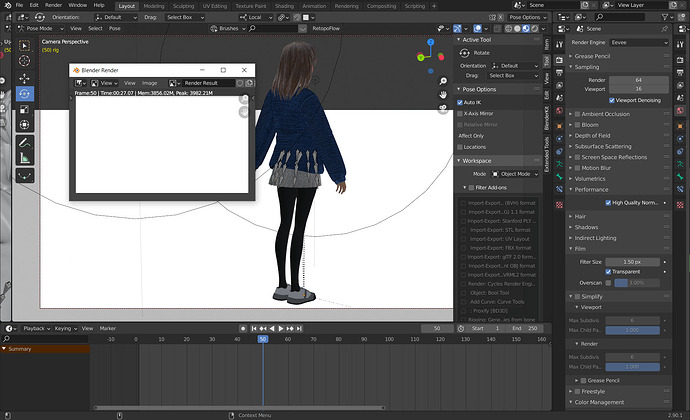Select the Select Box tool in viewport toolbar
Screen dimensions: 690x420
[x=24, y=46]
